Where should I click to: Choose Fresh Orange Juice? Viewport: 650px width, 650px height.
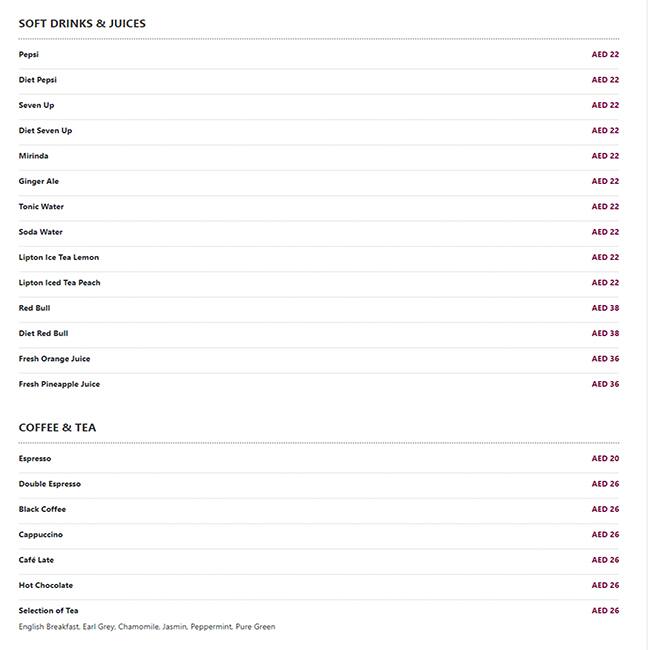pos(54,359)
